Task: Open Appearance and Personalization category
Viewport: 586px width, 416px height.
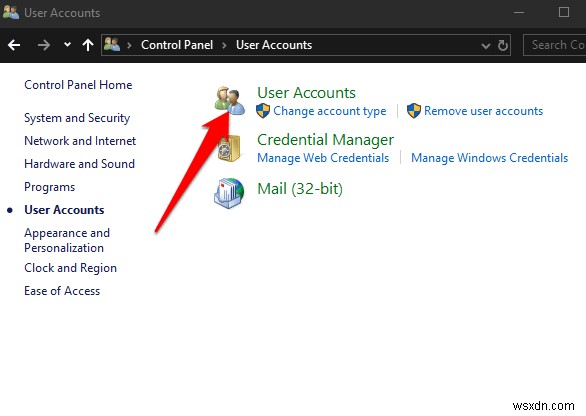Action: 67,240
